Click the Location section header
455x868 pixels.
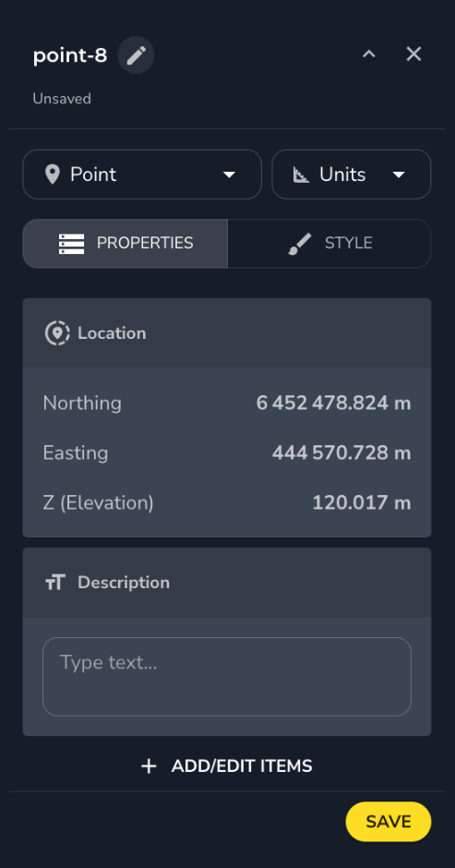point(227,333)
